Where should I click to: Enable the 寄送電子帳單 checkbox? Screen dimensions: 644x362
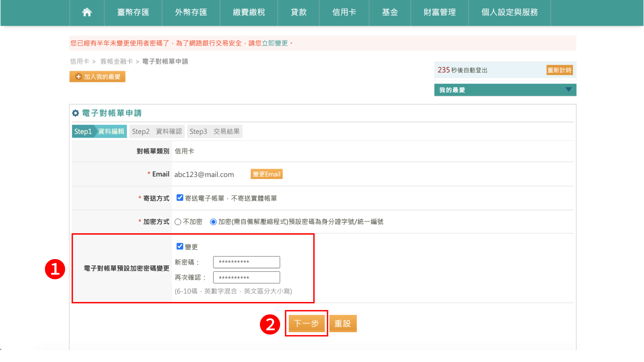pyautogui.click(x=180, y=198)
